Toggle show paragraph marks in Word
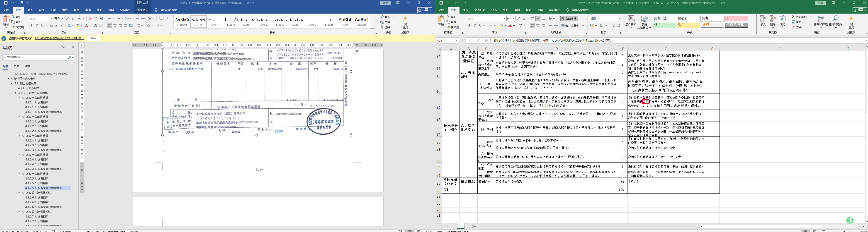 click(x=168, y=19)
